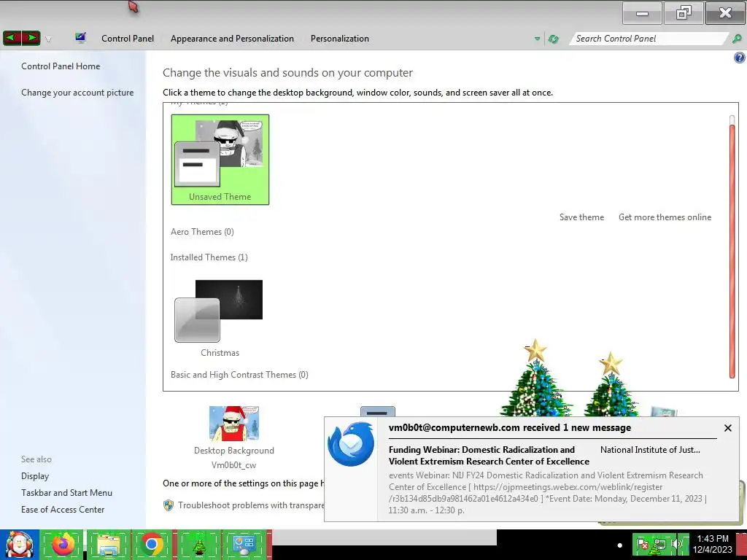Refresh the Personalization page
The width and height of the screenshot is (747, 560).
553,39
